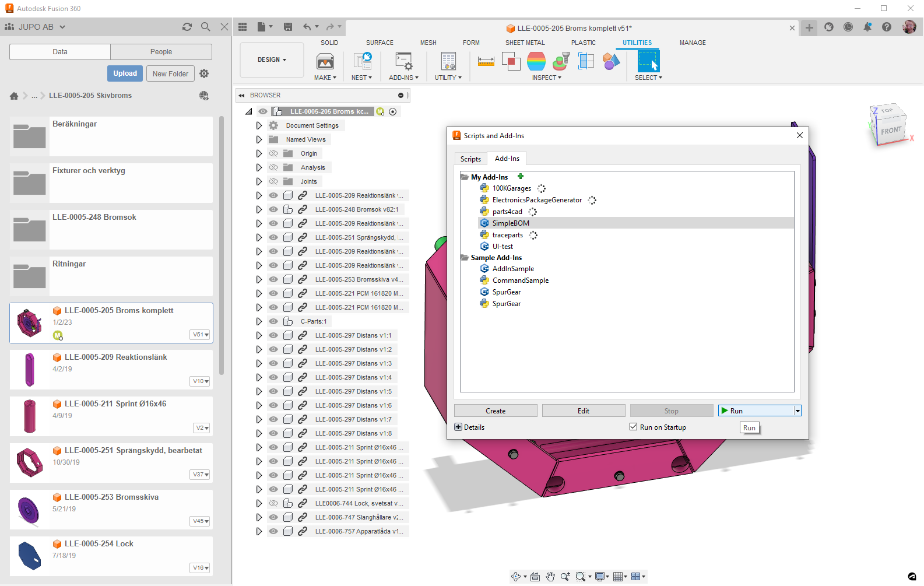Open the job status clock icon
The image size is (924, 586).
point(848,27)
